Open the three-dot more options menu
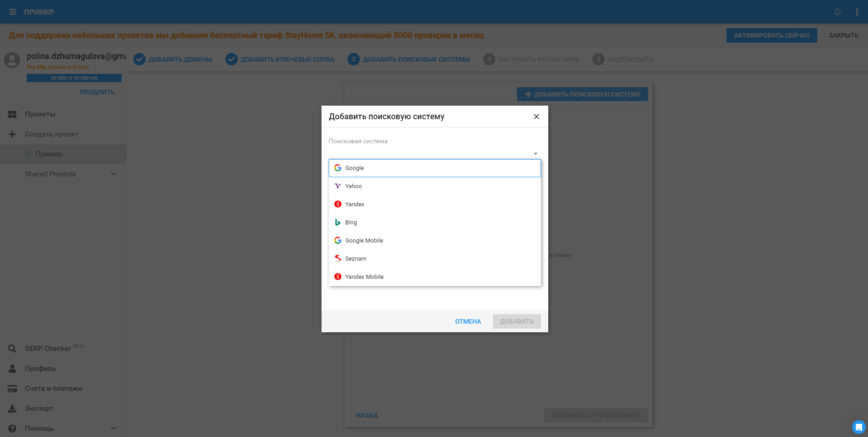 tap(857, 12)
